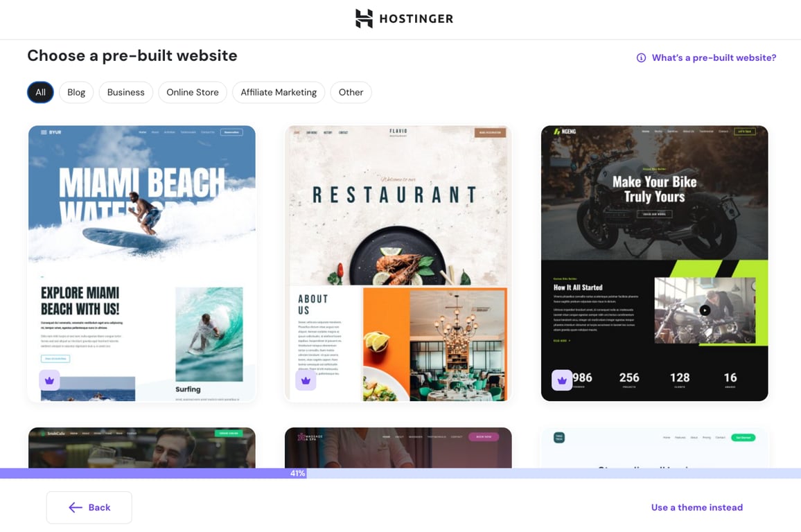Select the All filter chip
Viewport: 801px width, 532px height.
(39, 92)
